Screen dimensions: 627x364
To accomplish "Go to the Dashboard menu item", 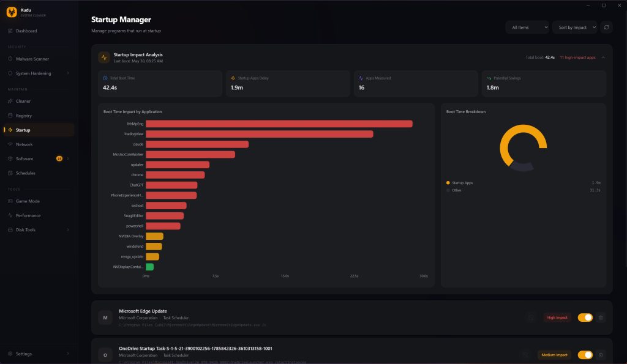I will tap(39, 31).
